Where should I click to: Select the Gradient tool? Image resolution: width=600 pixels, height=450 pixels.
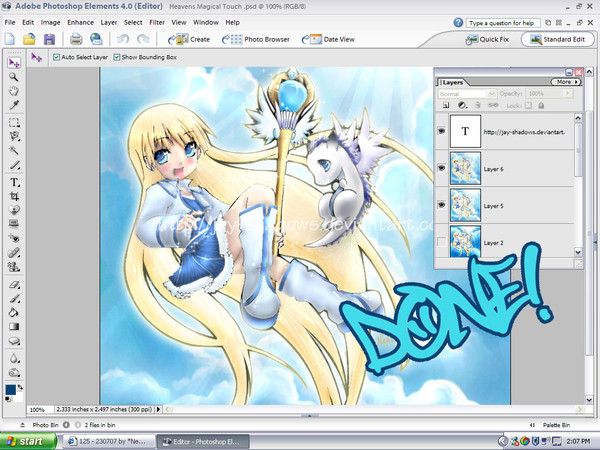pyautogui.click(x=14, y=327)
